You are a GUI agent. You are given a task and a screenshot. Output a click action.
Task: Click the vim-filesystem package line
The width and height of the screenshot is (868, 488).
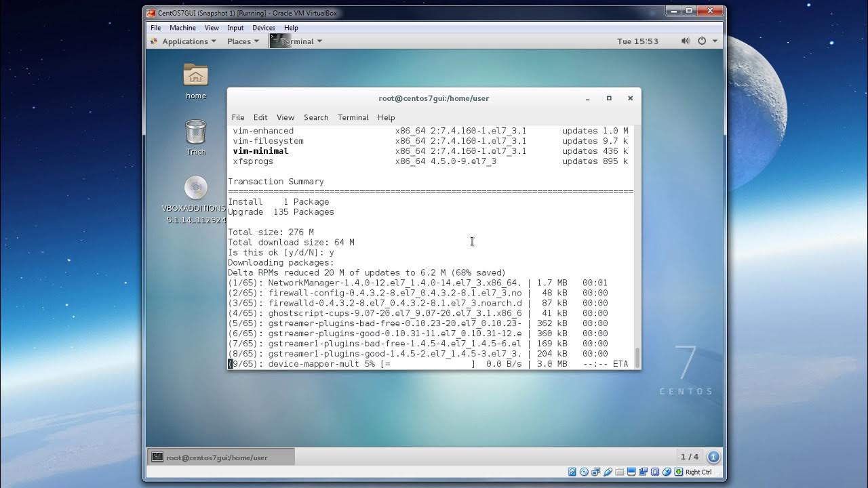(x=431, y=141)
